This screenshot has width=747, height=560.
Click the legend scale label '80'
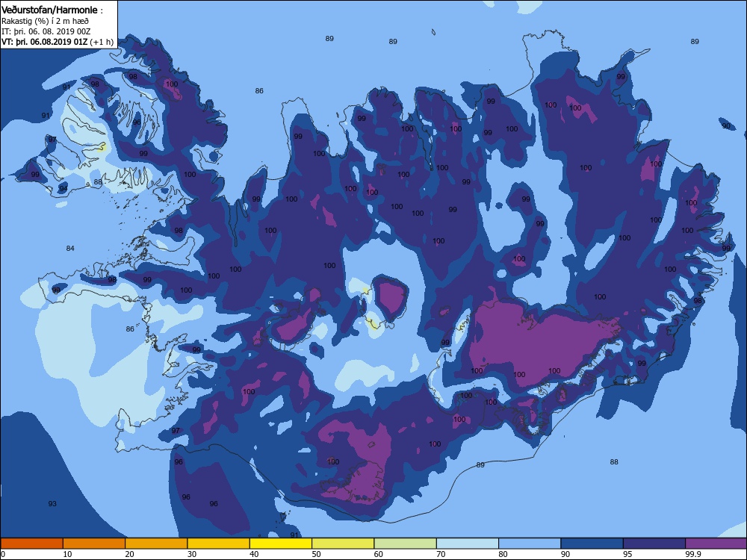tap(503, 554)
